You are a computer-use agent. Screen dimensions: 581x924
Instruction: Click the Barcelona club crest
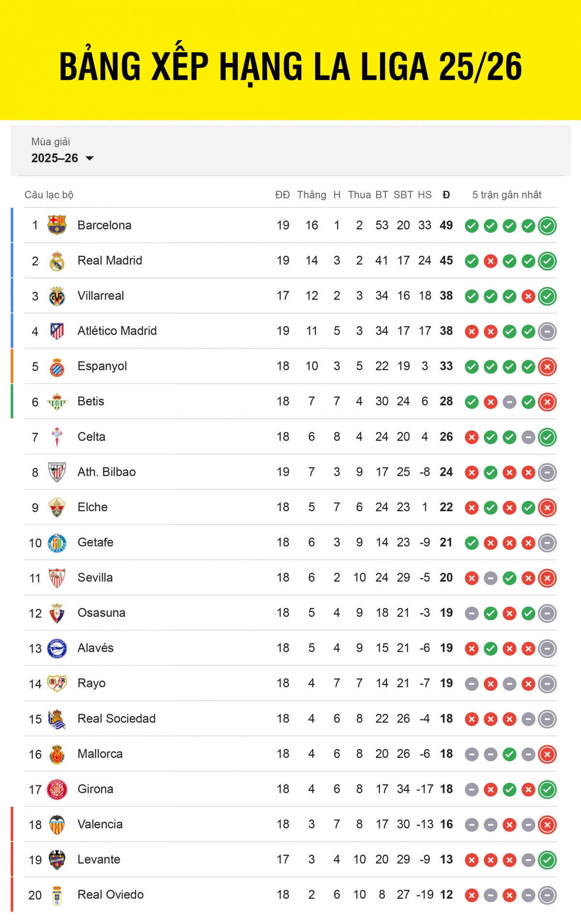57,224
